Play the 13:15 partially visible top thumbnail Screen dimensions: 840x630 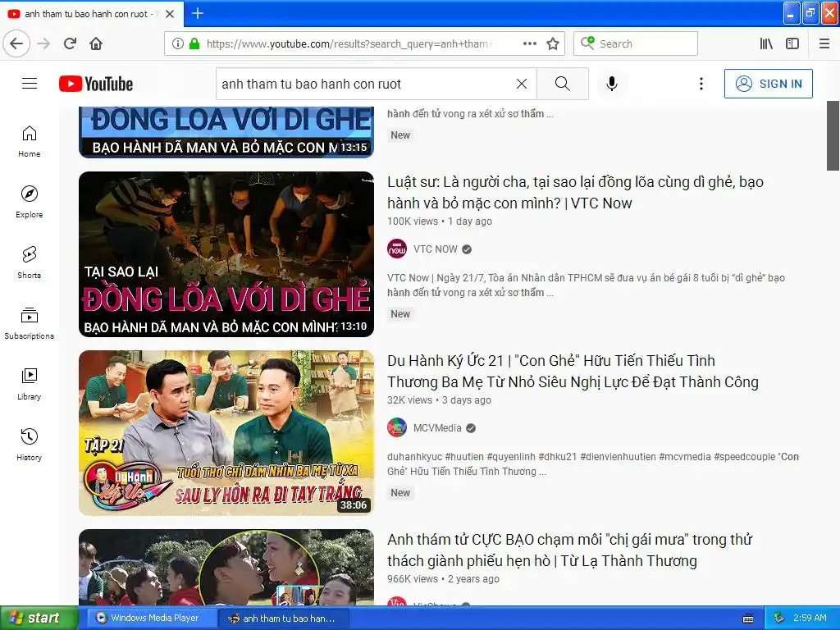[x=226, y=132]
